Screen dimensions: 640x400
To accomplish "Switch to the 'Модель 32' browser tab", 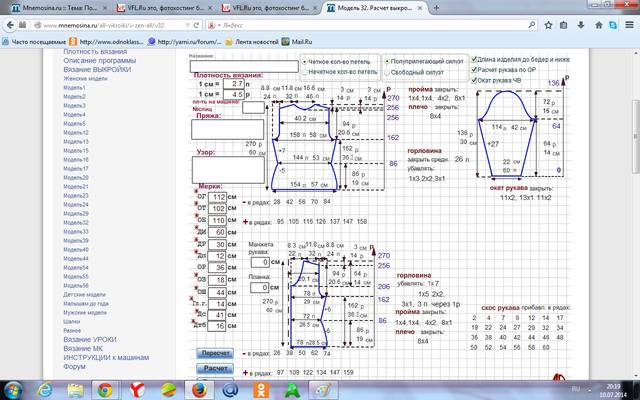I will coord(372,7).
